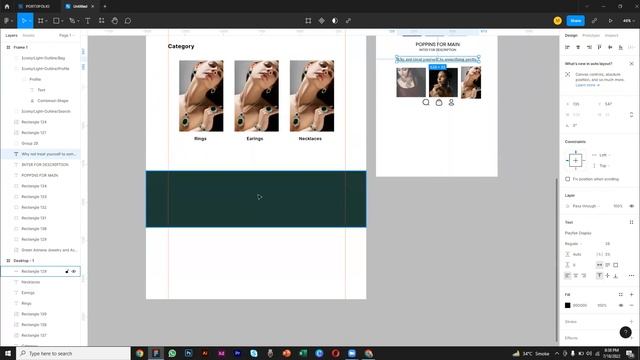This screenshot has height=360, width=640.
Task: Select the Rectangle shape tool
Action: pyautogui.click(x=56, y=20)
